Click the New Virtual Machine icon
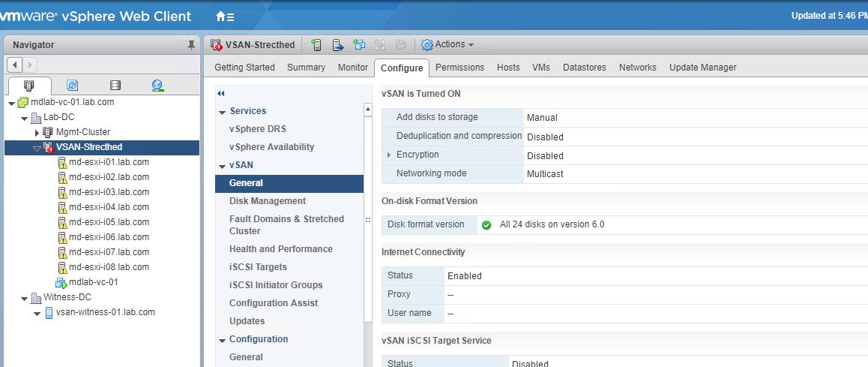 click(x=359, y=45)
